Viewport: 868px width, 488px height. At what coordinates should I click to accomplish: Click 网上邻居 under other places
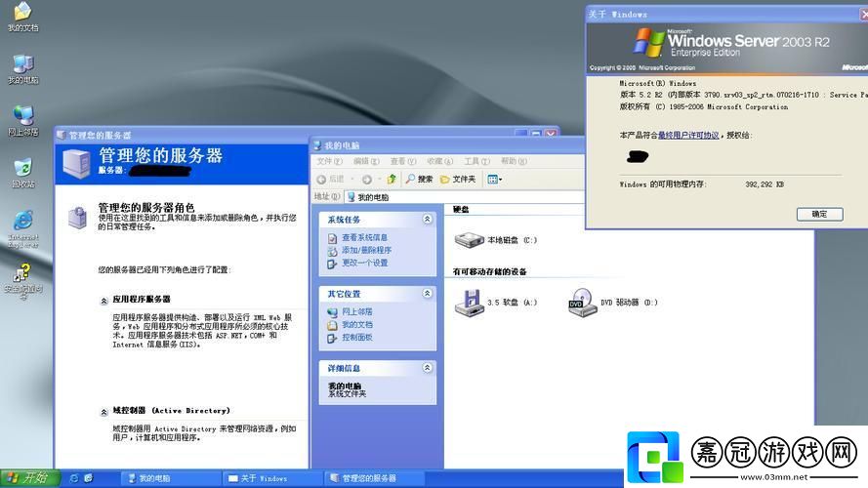pos(356,311)
